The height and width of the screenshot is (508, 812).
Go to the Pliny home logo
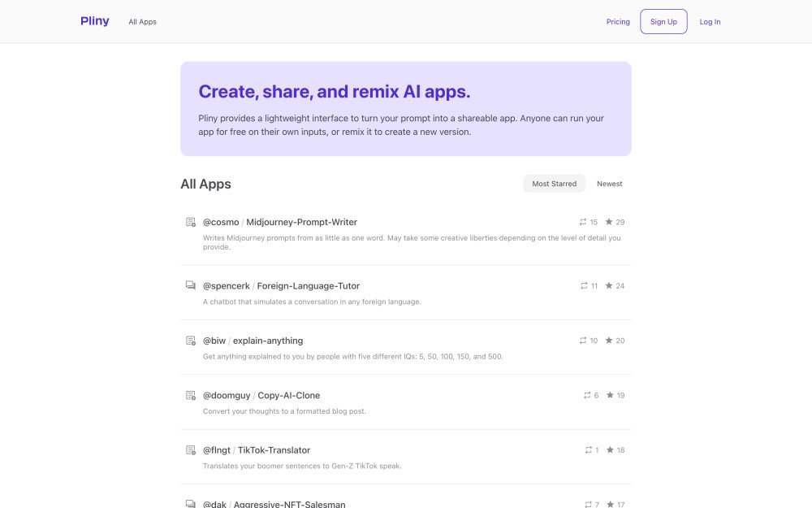[95, 21]
